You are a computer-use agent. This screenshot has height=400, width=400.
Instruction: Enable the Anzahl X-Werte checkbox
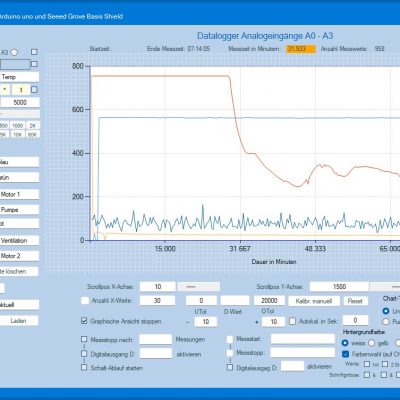pos(85,300)
